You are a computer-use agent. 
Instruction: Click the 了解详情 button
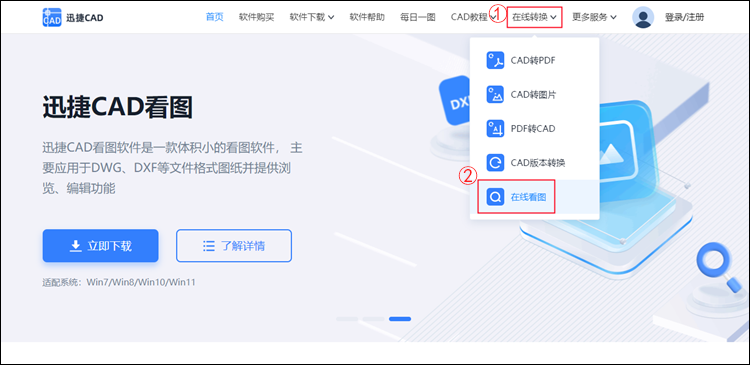click(x=234, y=246)
